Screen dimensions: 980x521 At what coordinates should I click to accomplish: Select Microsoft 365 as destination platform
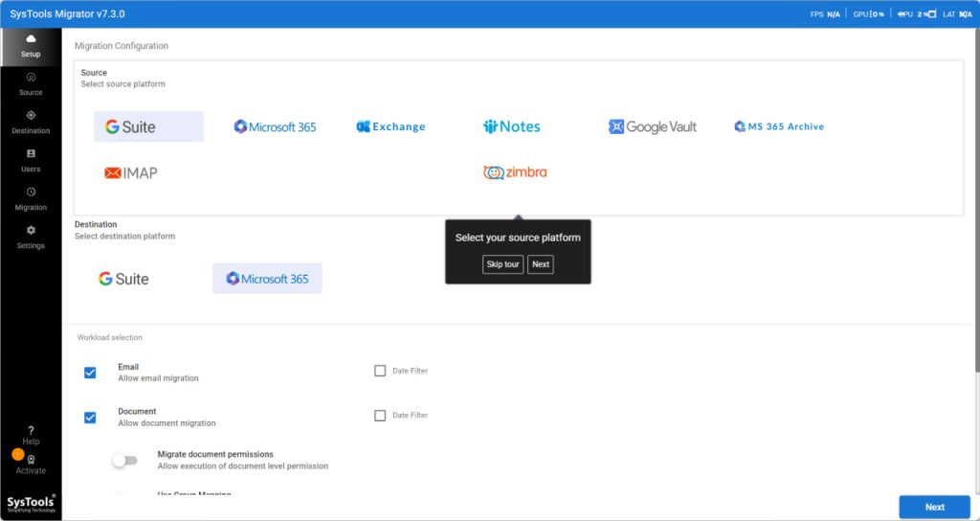coord(267,279)
